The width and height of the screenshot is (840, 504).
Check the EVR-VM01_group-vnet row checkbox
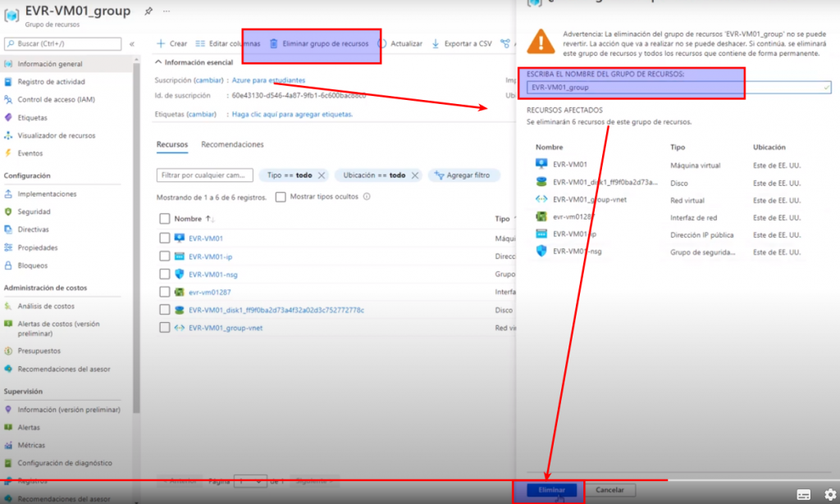[x=164, y=328]
